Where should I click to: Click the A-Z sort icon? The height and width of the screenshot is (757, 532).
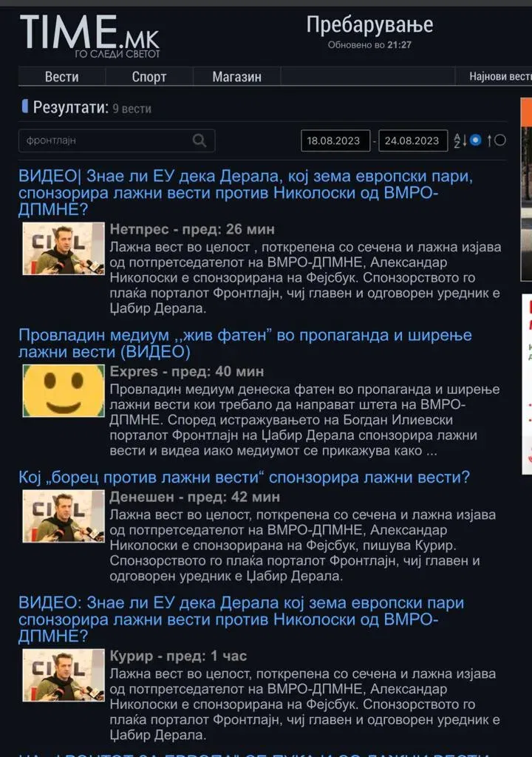pyautogui.click(x=460, y=140)
